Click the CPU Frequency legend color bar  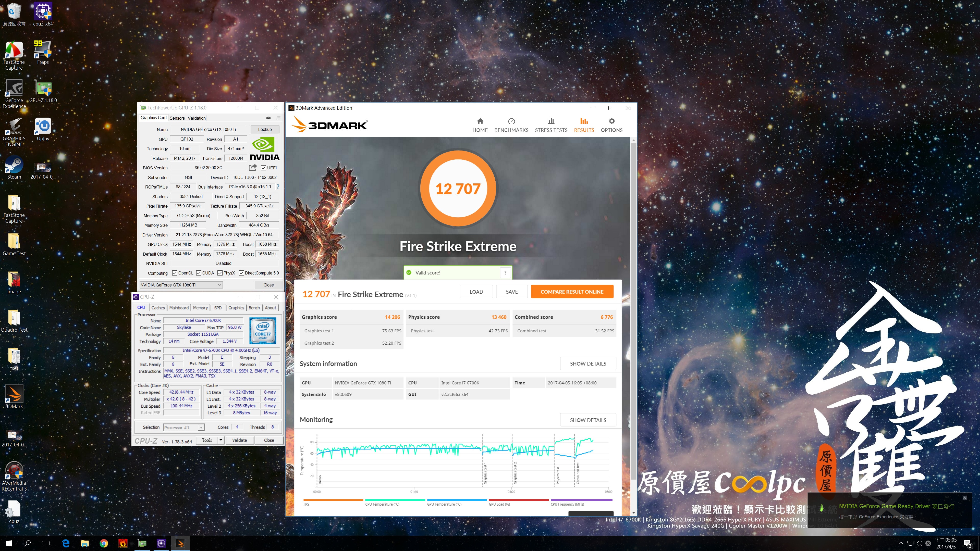[x=581, y=500]
